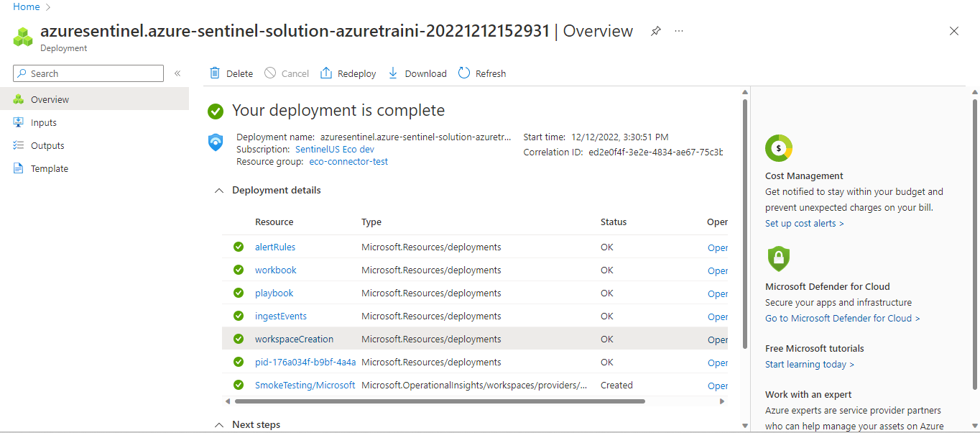Open the playbook resource link
The image size is (980, 433).
point(274,293)
